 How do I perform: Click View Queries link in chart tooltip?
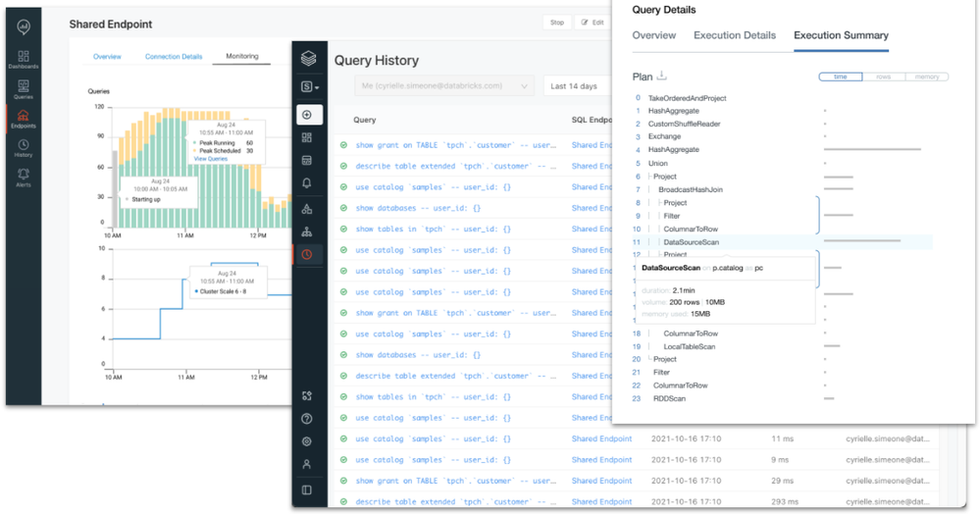pyautogui.click(x=211, y=159)
